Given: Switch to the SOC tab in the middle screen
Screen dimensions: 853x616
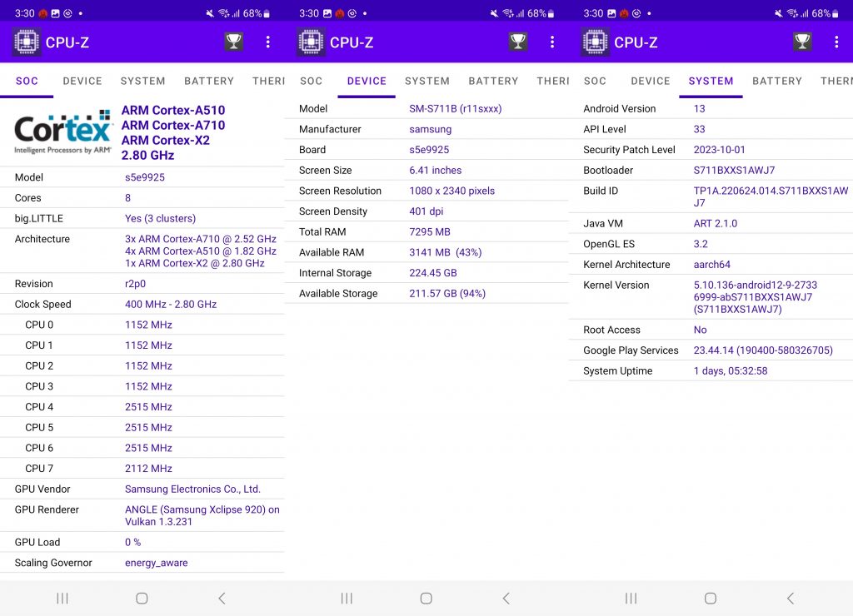Looking at the screenshot, I should click(x=312, y=81).
